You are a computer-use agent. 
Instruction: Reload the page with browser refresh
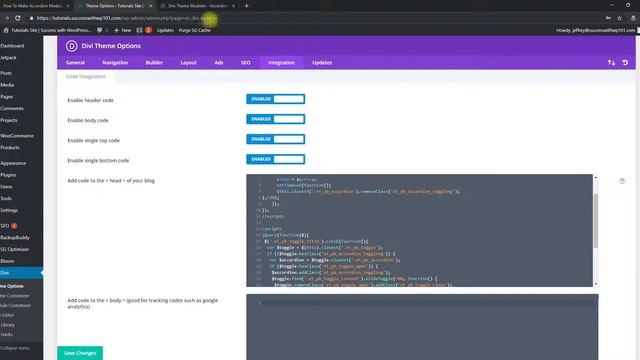click(18, 18)
